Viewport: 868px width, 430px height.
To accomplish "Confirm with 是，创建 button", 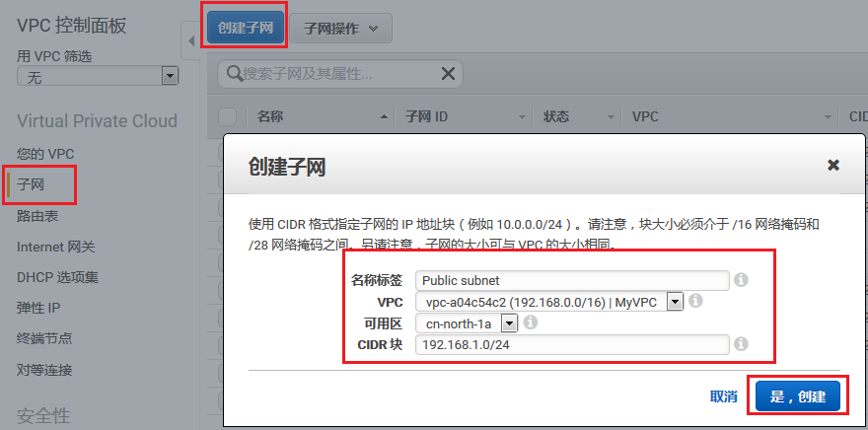I will click(797, 396).
